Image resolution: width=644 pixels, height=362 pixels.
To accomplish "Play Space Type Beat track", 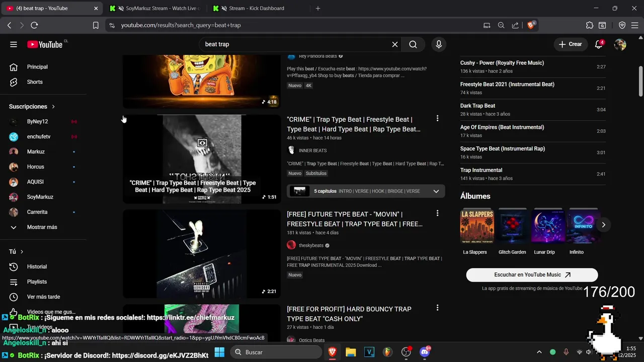I will pyautogui.click(x=533, y=152).
